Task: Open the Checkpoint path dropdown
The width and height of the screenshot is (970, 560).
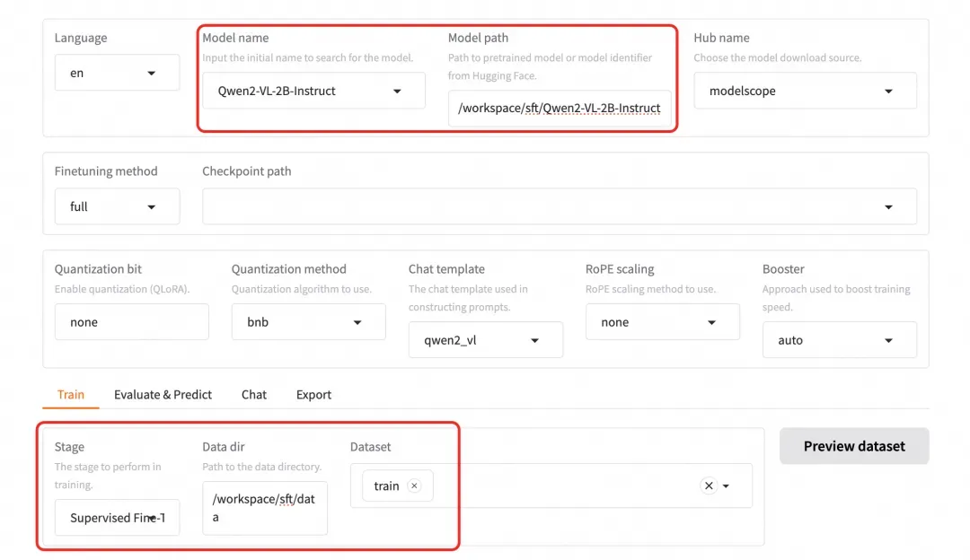Action: [x=888, y=206]
